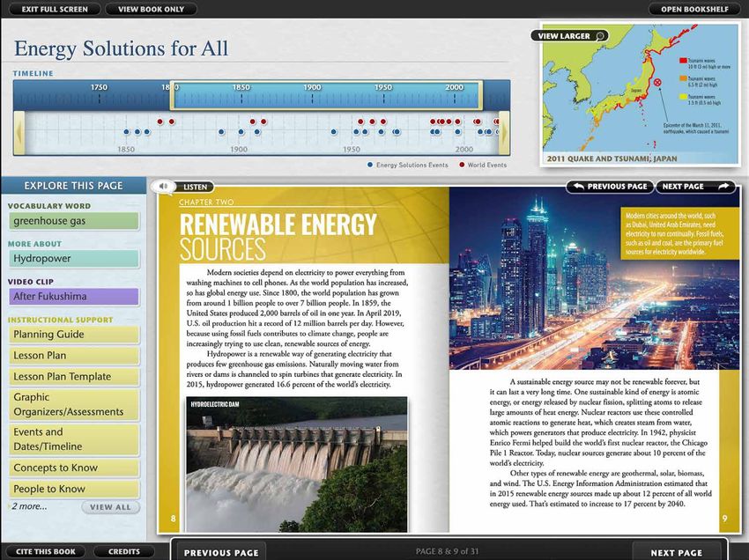The image size is (749, 560).
Task: Click the "2 more..." text in the sidebar
Action: (x=30, y=506)
